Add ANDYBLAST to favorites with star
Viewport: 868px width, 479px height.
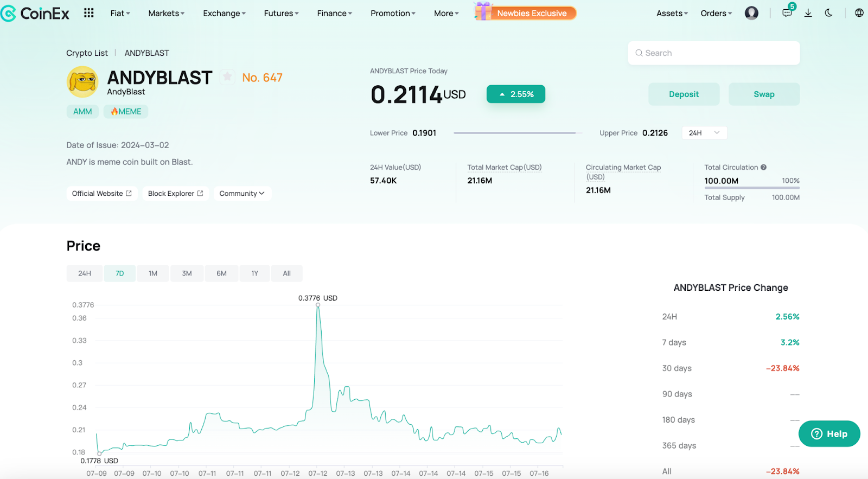pos(227,77)
